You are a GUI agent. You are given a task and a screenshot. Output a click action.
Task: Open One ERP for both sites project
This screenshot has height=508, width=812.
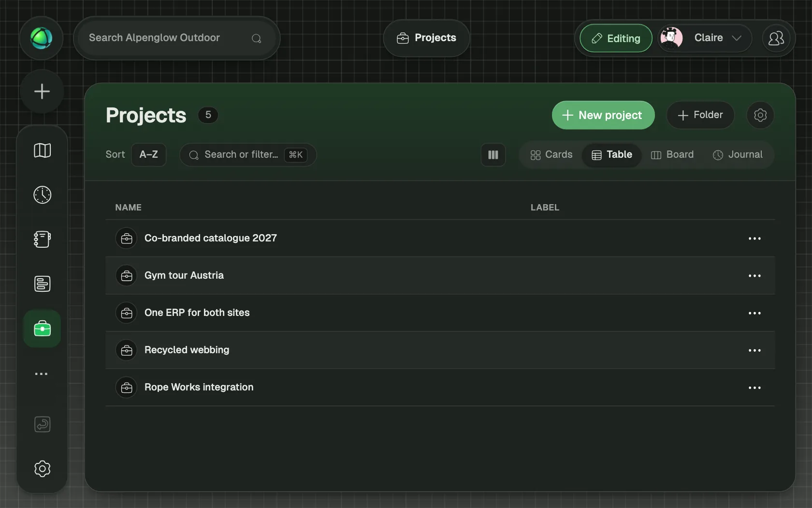(x=197, y=313)
